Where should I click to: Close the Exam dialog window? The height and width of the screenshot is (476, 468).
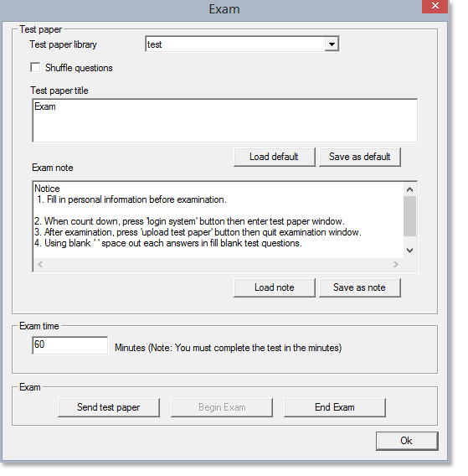(x=435, y=6)
